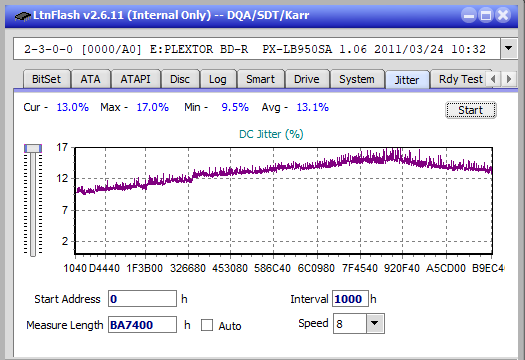This screenshot has height=360, width=525.
Task: Minimize the LtnFlash window
Action: point(469,15)
